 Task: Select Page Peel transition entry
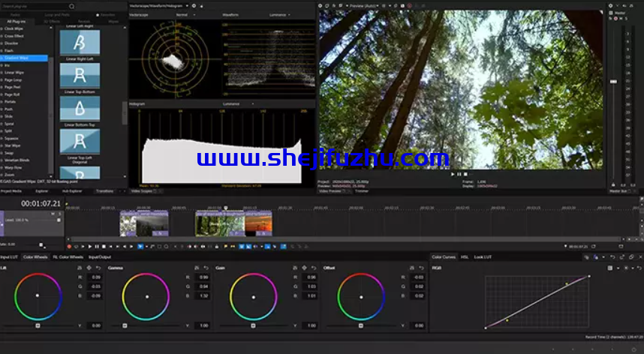tap(12, 87)
